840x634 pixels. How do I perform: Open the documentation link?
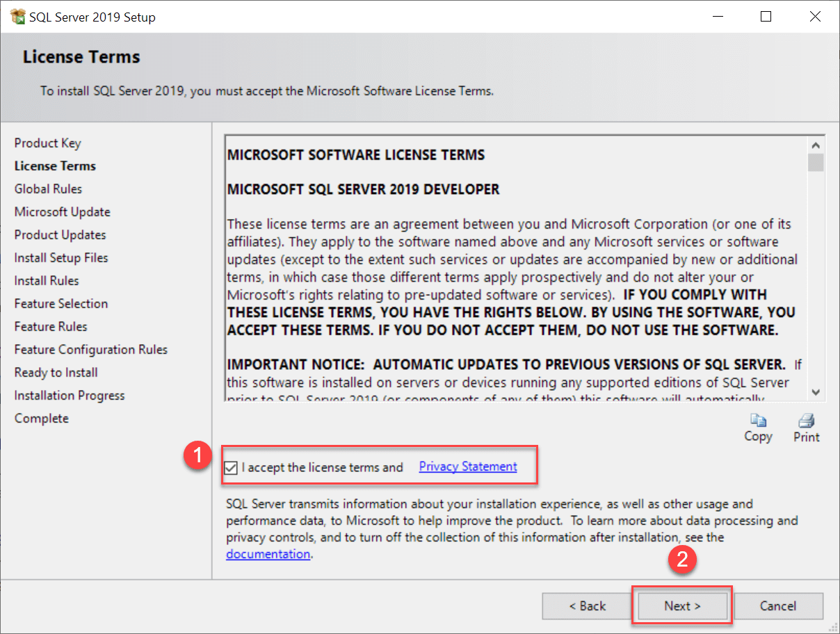coord(268,554)
